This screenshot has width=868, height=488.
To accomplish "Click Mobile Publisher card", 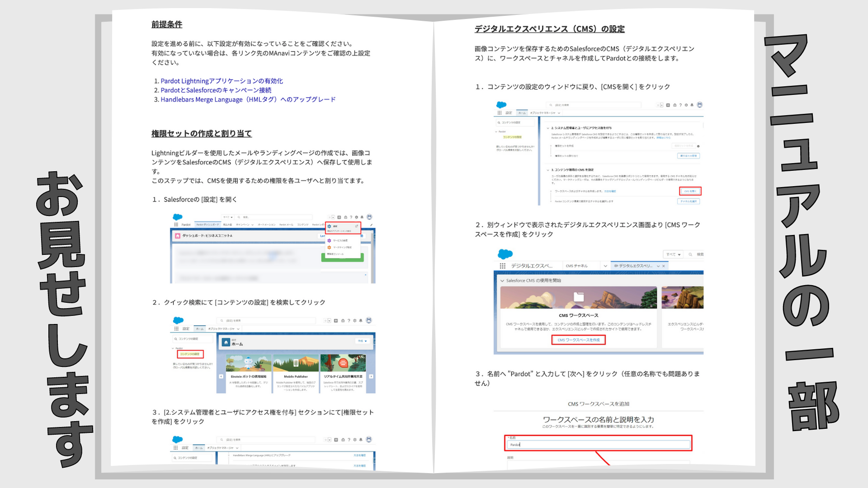I will (296, 373).
